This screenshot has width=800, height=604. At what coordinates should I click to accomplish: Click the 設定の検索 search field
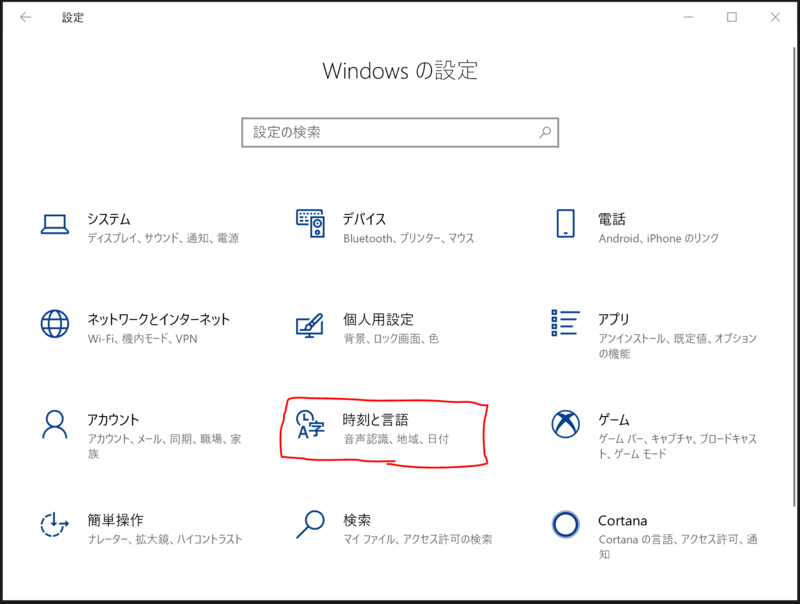coord(400,133)
